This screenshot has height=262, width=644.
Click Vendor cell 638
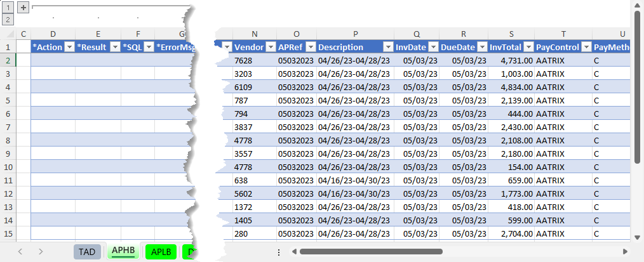point(255,180)
